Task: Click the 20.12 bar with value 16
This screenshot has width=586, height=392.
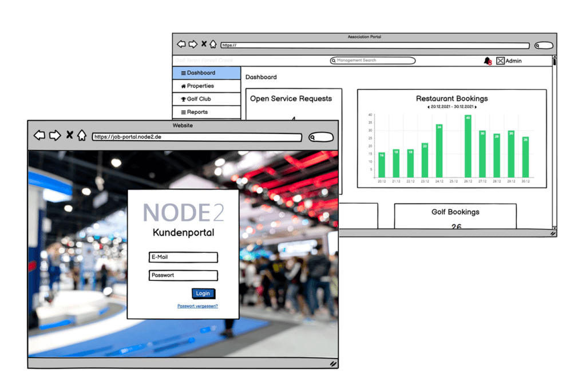Action: pyautogui.click(x=382, y=165)
